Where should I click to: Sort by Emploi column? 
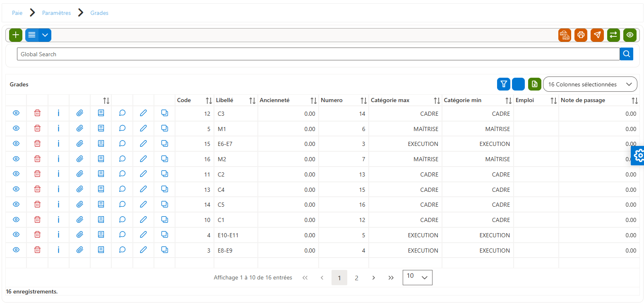(x=553, y=100)
